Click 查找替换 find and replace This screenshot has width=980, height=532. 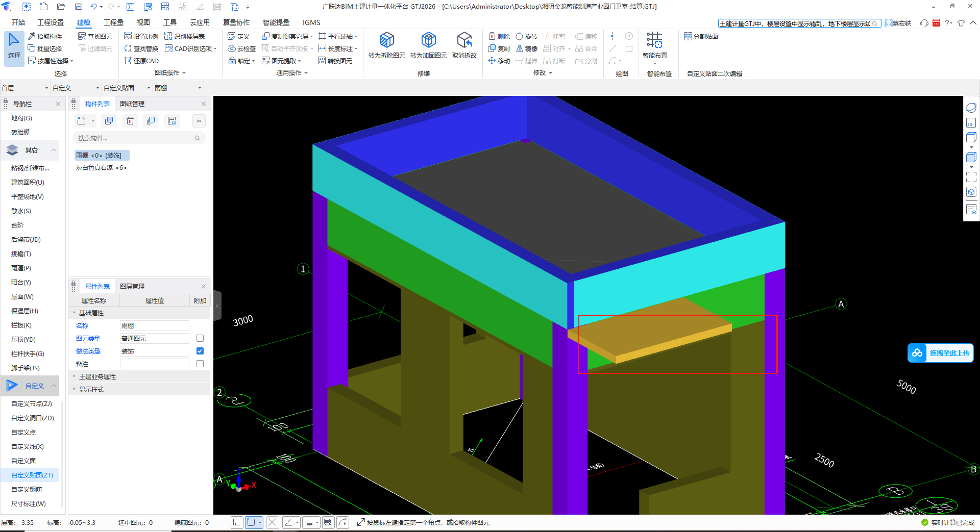tap(141, 48)
